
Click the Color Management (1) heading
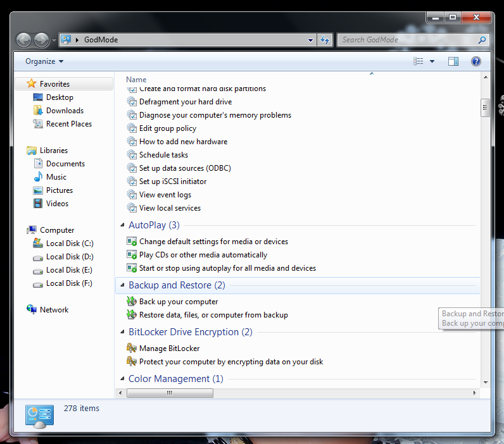[x=176, y=379]
